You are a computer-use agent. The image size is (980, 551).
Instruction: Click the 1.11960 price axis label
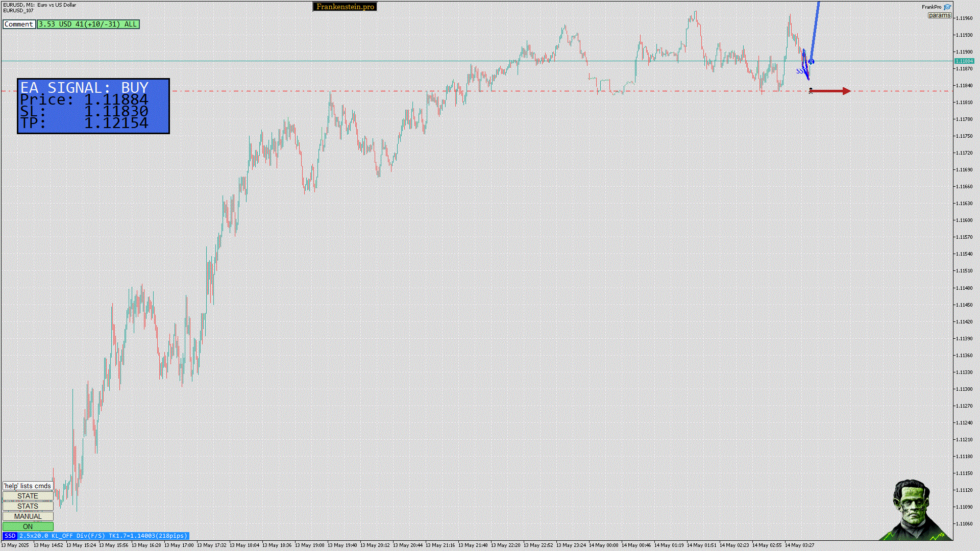pyautogui.click(x=964, y=18)
